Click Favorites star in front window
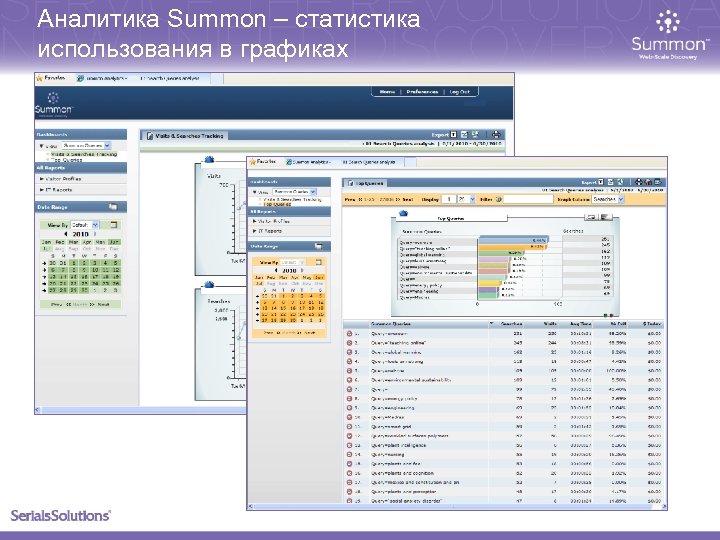This screenshot has height=540, width=720. click(252, 162)
